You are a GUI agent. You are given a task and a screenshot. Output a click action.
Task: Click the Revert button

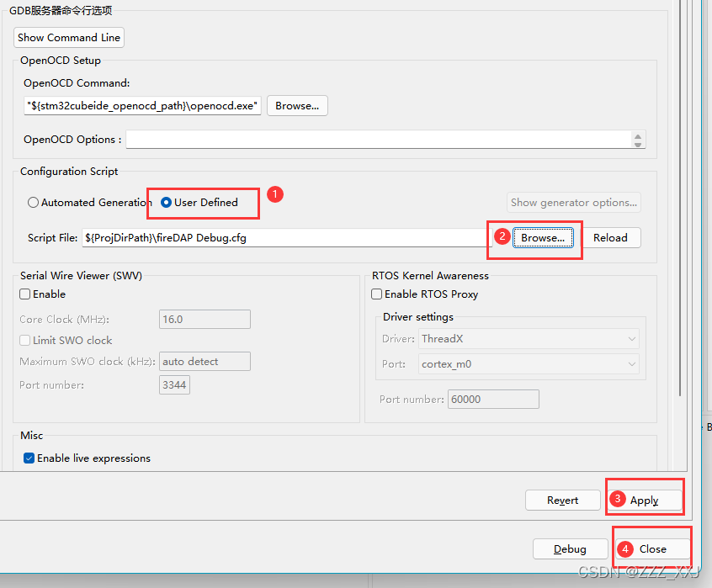(x=562, y=500)
